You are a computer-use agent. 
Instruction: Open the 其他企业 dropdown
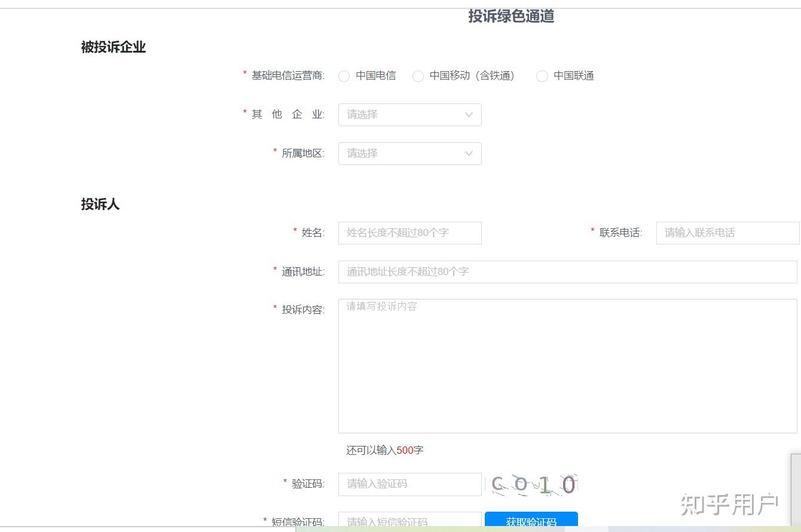pos(409,115)
